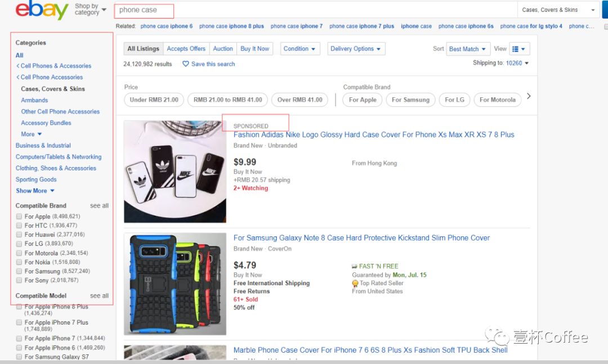Viewport: 608px width, 364px height.
Task: Switch to the Auction tab
Action: [x=223, y=49]
